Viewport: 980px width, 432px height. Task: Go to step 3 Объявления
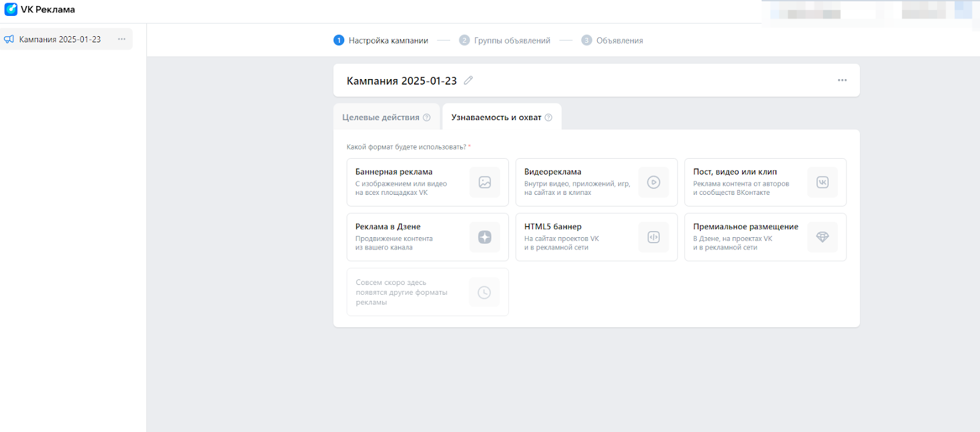tap(619, 40)
